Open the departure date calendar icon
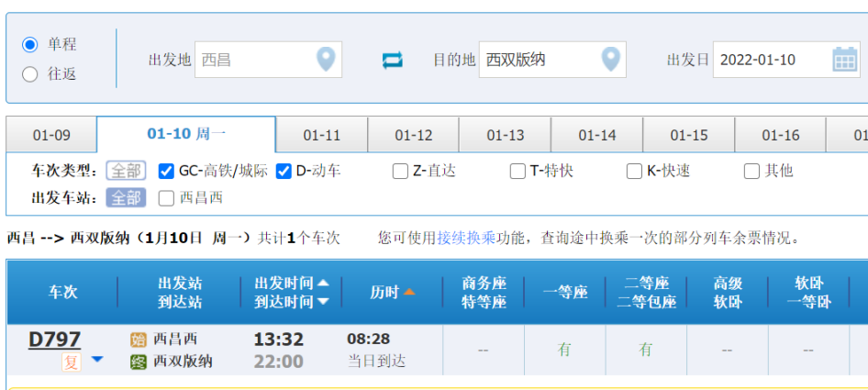 (844, 60)
